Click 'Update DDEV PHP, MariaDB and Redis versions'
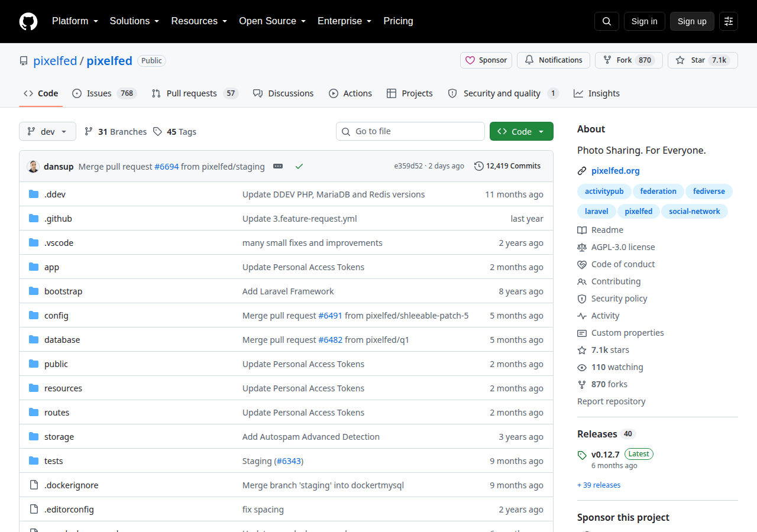This screenshot has width=757, height=532. [334, 194]
